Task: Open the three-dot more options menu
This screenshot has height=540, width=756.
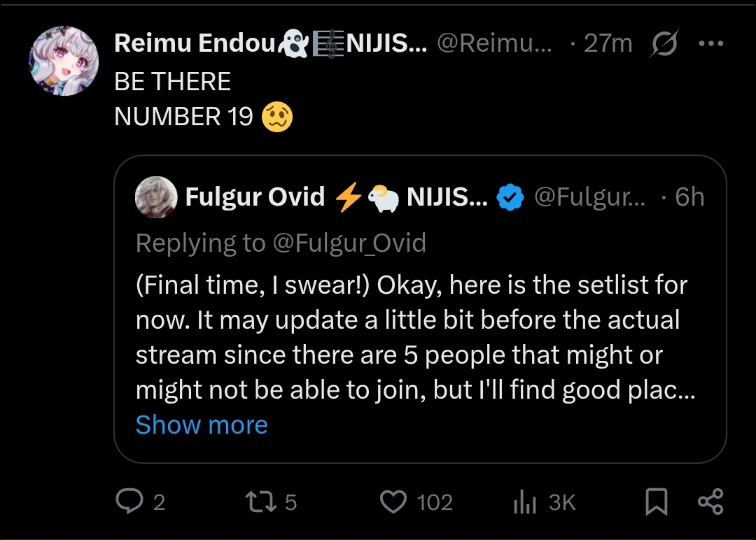Action: point(710,43)
